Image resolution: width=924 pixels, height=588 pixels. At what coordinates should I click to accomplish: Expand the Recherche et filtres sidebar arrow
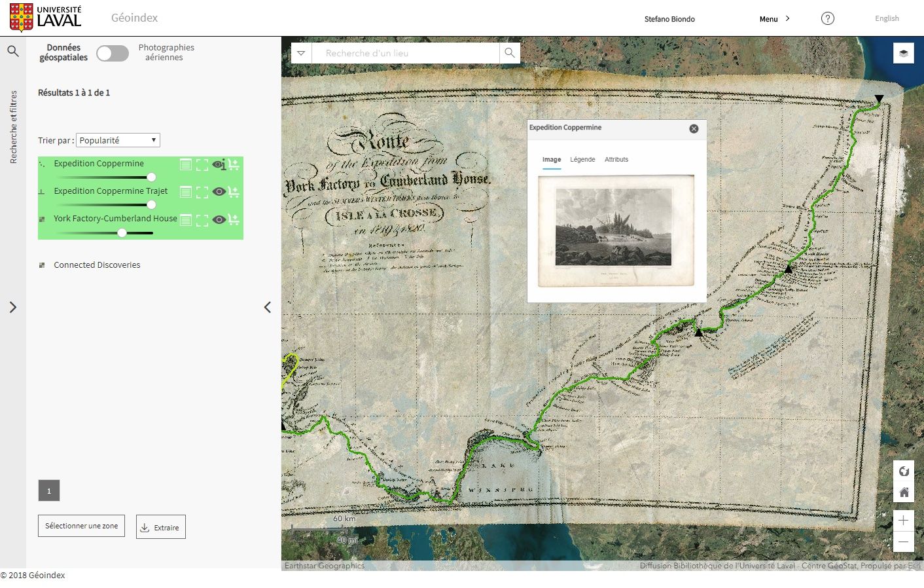pos(13,307)
